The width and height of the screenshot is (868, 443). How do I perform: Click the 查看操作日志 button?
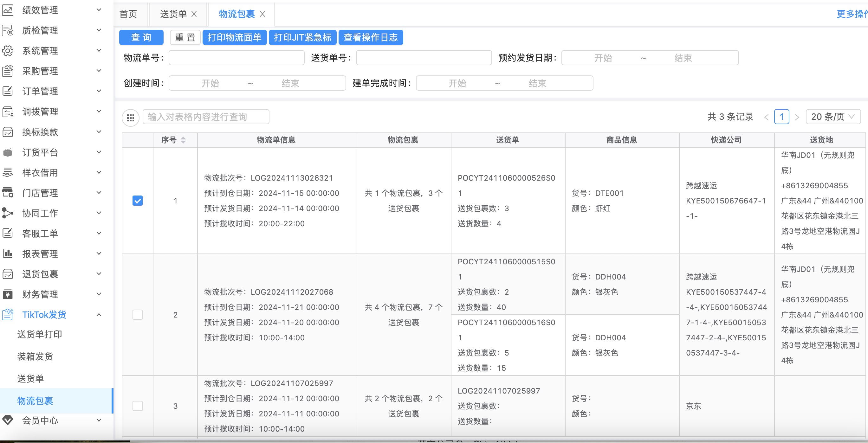pos(370,37)
